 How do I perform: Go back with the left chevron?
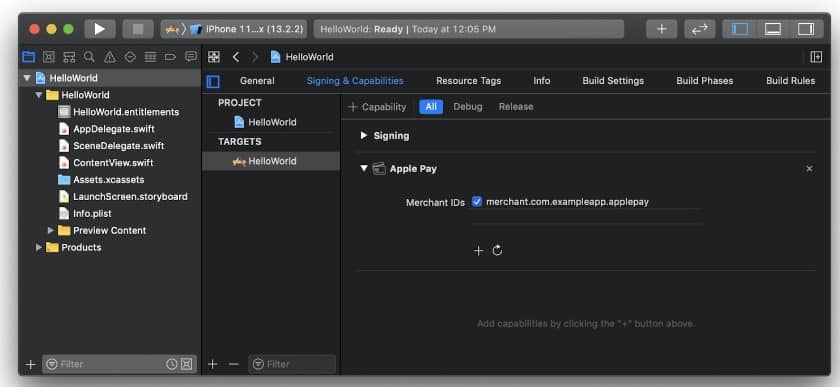click(236, 57)
